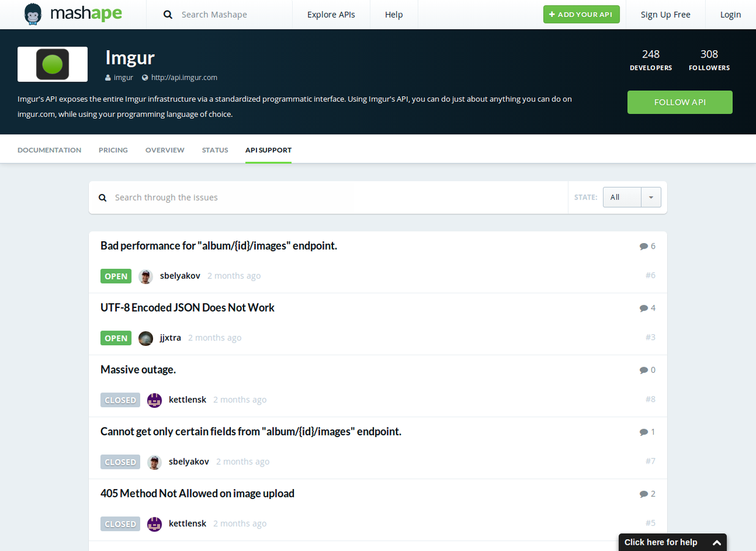The height and width of the screenshot is (551, 756).
Task: Click Sign Up Free
Action: (665, 15)
